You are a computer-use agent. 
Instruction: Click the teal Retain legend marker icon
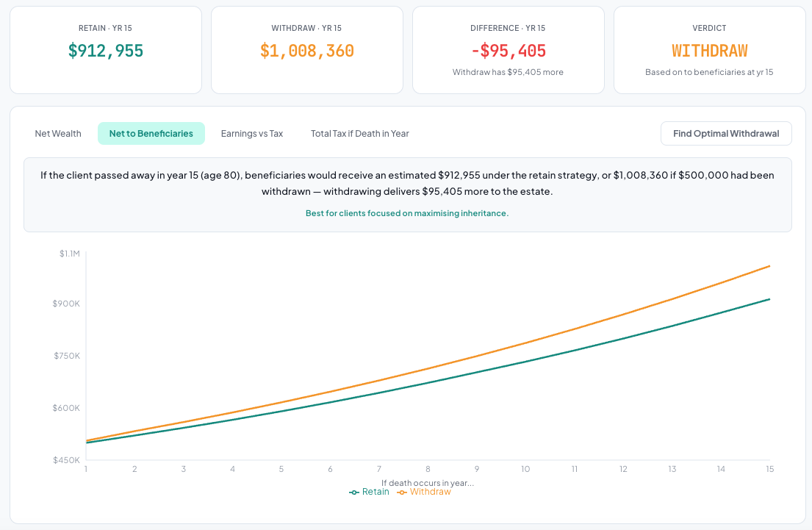[x=354, y=493]
